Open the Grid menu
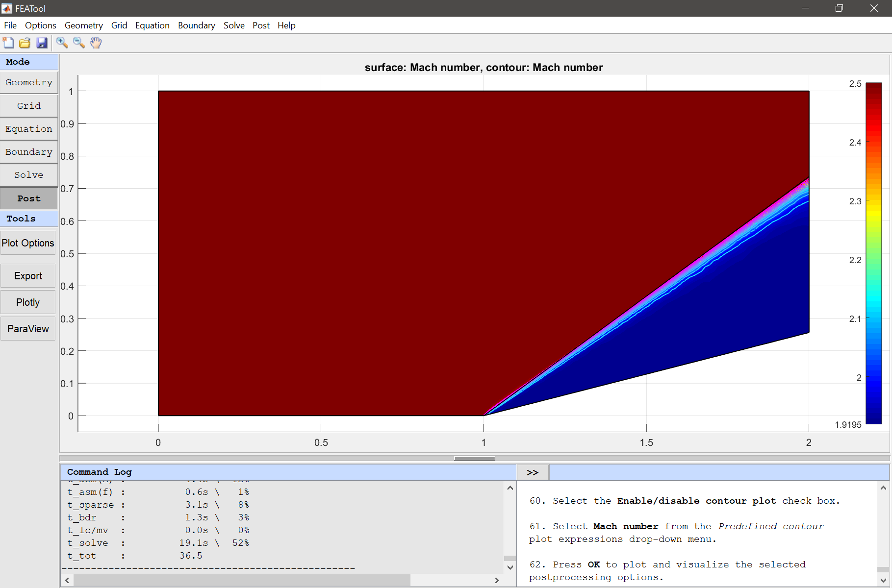Screen dimensions: 892x588 [x=119, y=25]
